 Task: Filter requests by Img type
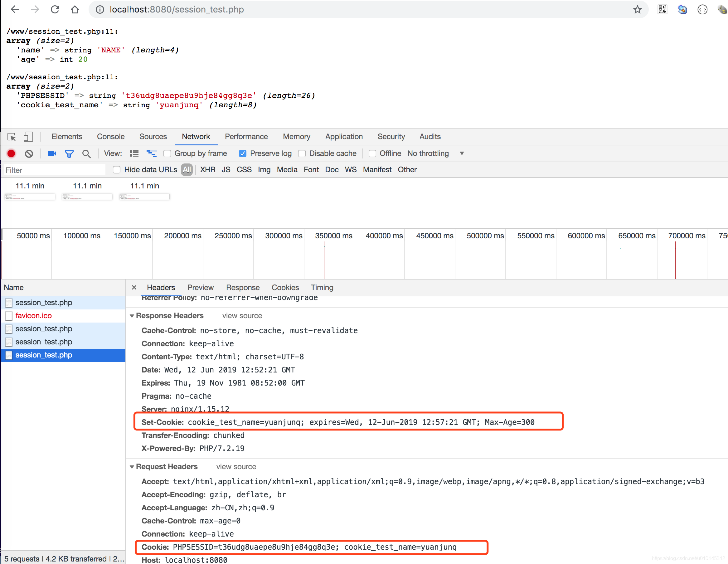[264, 170]
